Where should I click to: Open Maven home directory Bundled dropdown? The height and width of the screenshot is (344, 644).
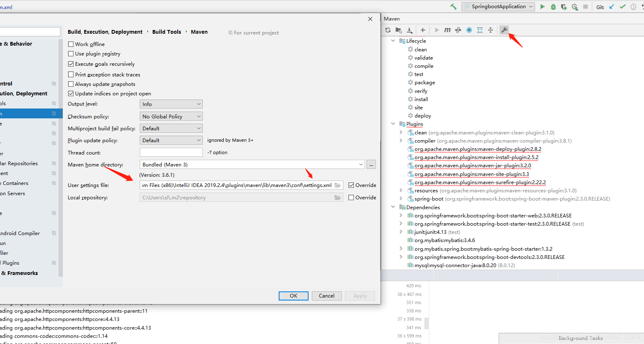(252, 164)
